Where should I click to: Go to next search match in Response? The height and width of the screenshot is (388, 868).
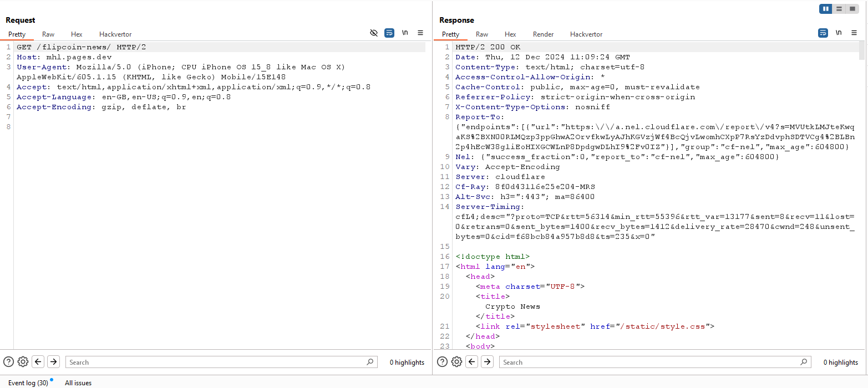point(487,362)
